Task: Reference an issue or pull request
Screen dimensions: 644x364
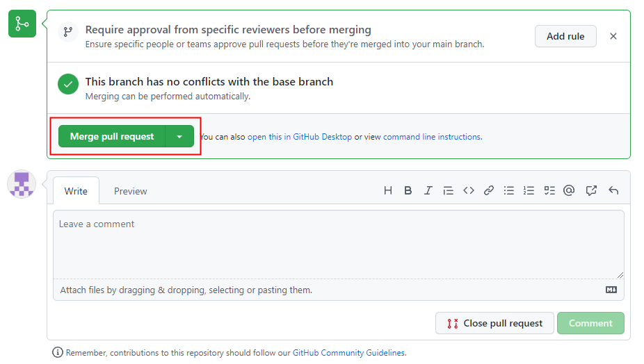Action: point(591,190)
